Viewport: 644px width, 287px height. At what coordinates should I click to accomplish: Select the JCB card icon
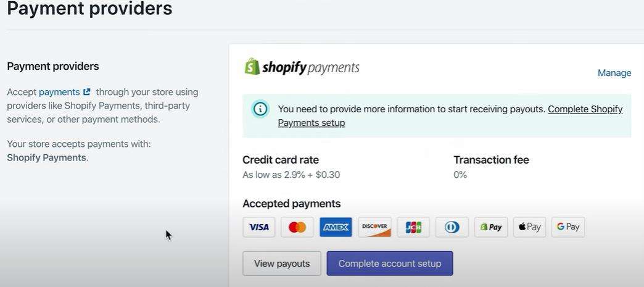(x=413, y=227)
